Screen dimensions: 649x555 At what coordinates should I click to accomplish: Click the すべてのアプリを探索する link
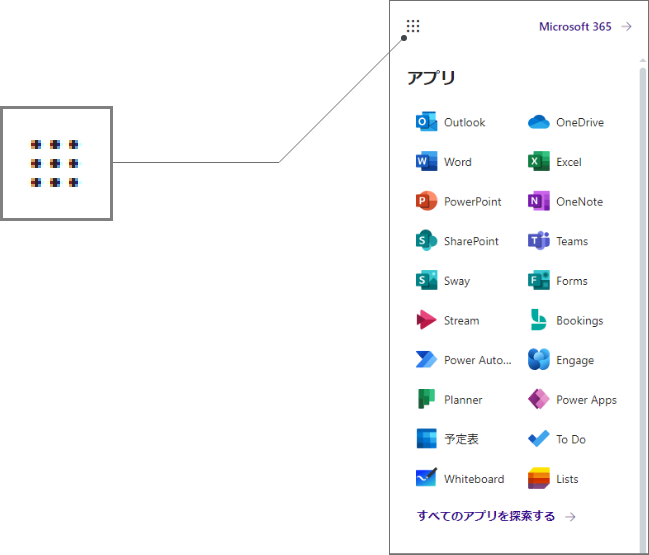[x=486, y=516]
